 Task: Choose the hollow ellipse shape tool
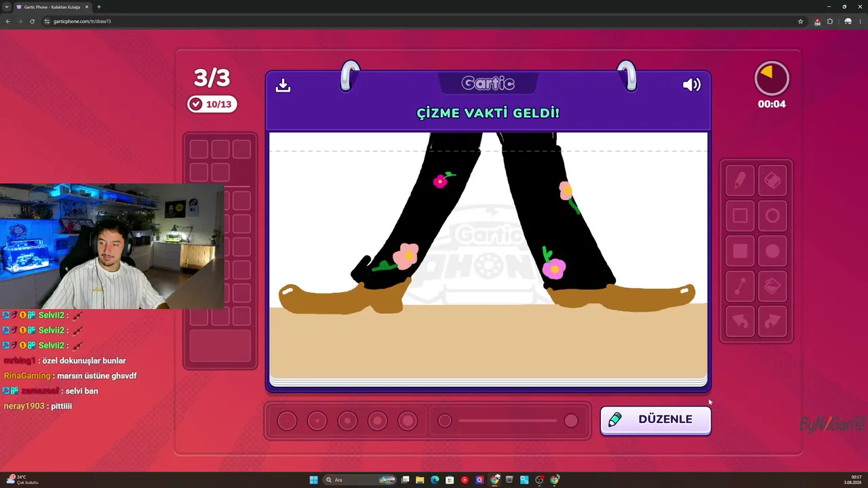pyautogui.click(x=772, y=216)
